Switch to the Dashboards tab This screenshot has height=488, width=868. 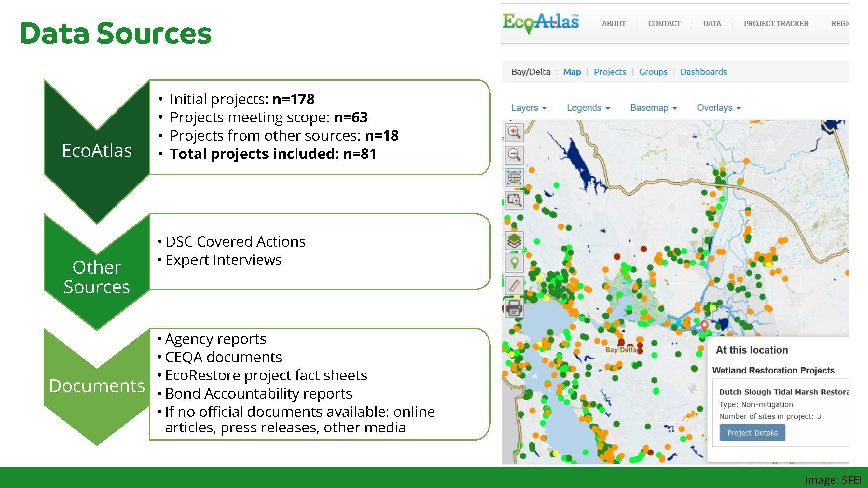coord(704,72)
